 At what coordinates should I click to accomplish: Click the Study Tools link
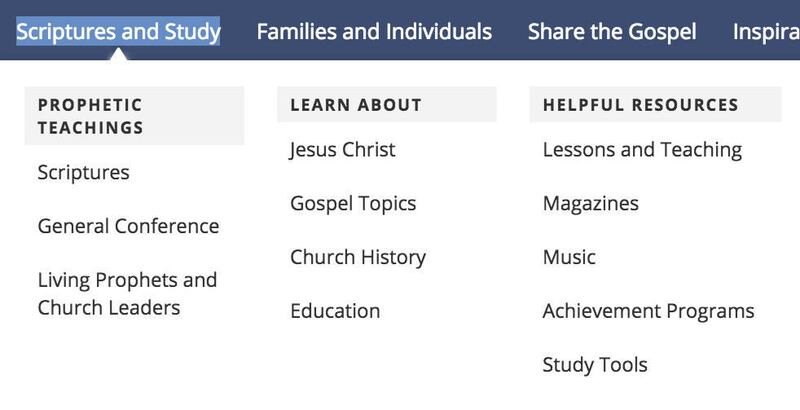pos(595,365)
